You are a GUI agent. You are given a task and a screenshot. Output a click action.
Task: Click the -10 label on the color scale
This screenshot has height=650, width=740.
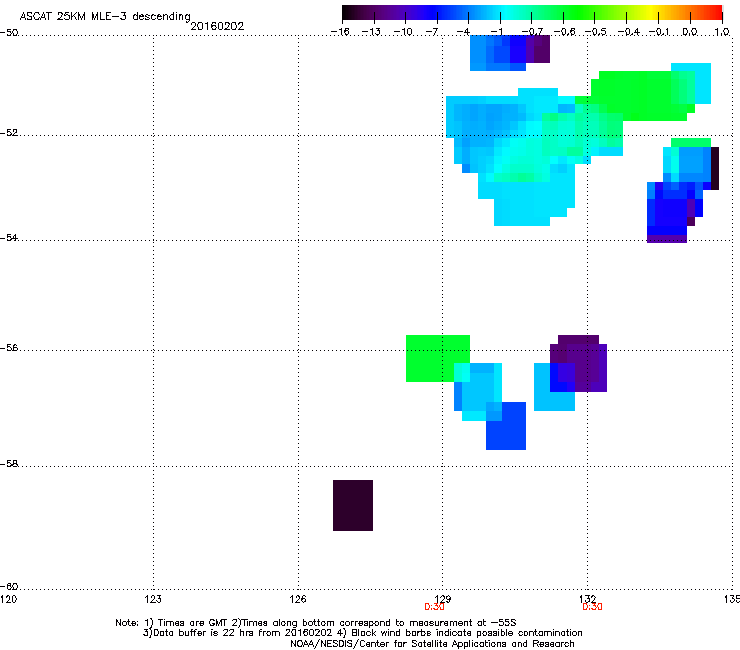403,32
